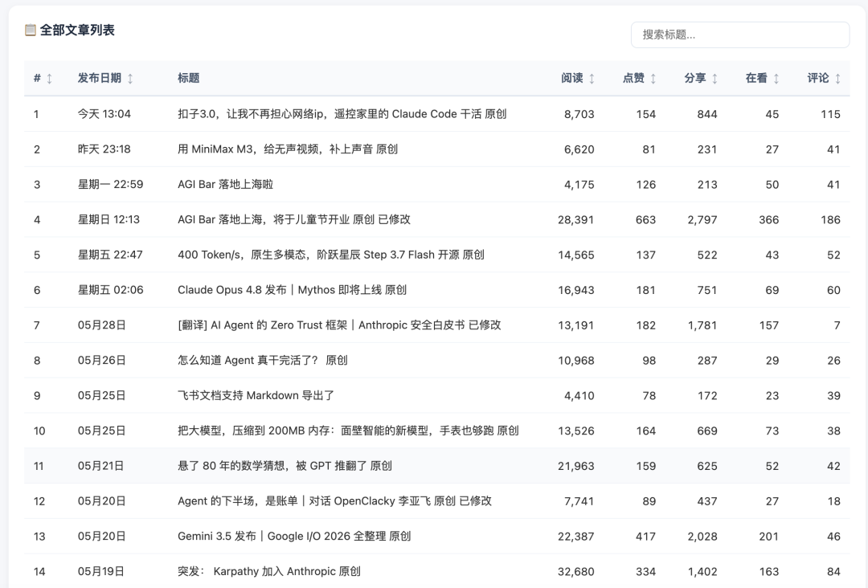Open article Gemini 3.5 发布

tap(294, 536)
